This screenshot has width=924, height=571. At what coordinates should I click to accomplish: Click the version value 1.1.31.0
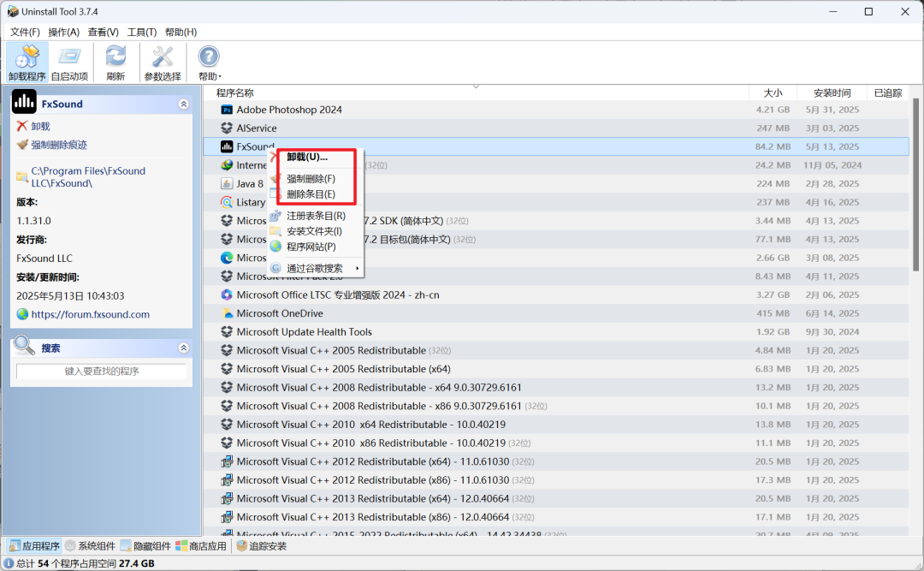point(33,221)
